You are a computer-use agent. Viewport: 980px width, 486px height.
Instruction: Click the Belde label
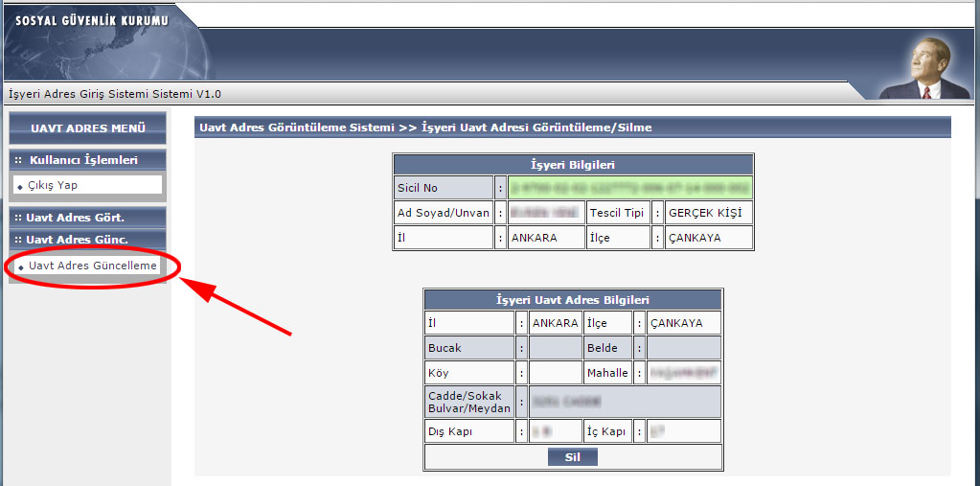tap(608, 348)
